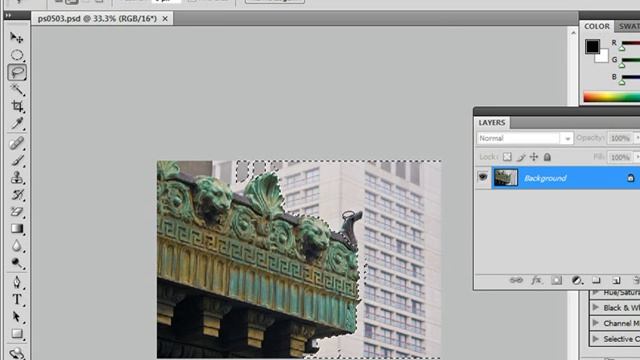Expand the Selective Color presets
The image size is (640, 360).
pos(596,339)
